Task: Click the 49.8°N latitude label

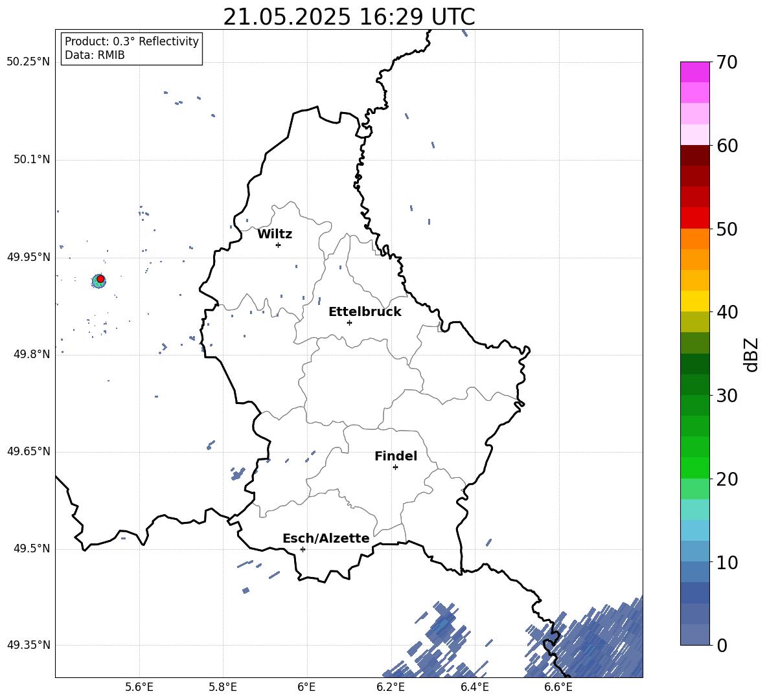Action: [x=32, y=354]
